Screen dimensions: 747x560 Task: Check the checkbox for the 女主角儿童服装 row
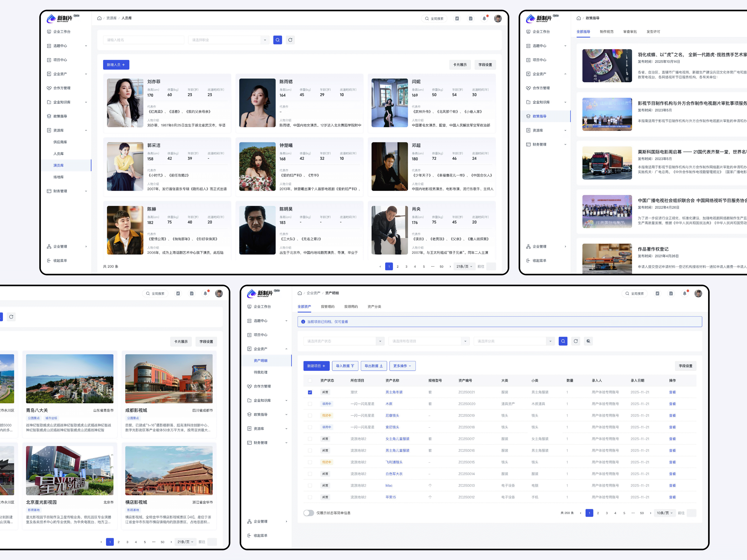pyautogui.click(x=310, y=439)
